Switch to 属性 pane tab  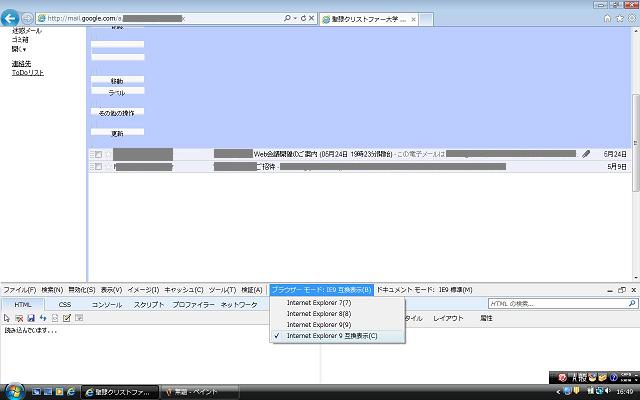[486, 318]
